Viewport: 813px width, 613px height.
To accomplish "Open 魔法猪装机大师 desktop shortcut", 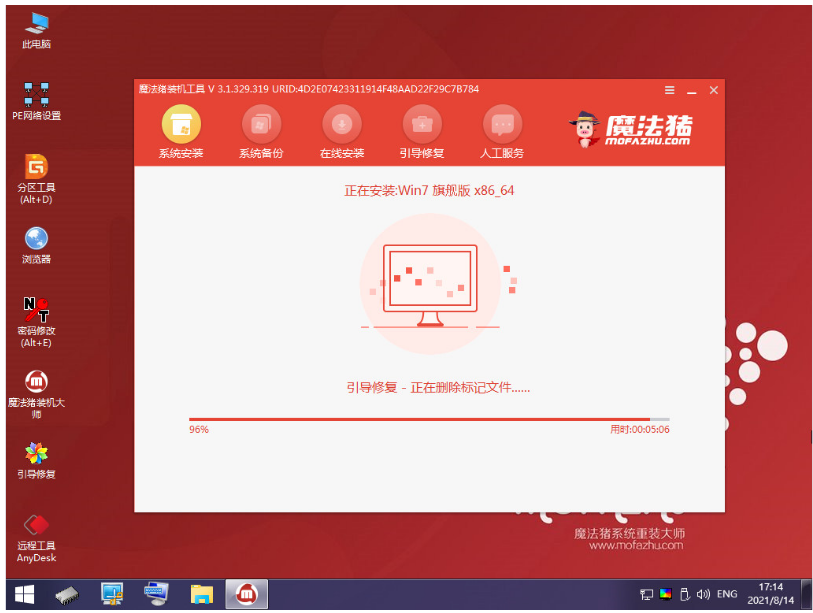I will click(x=36, y=394).
